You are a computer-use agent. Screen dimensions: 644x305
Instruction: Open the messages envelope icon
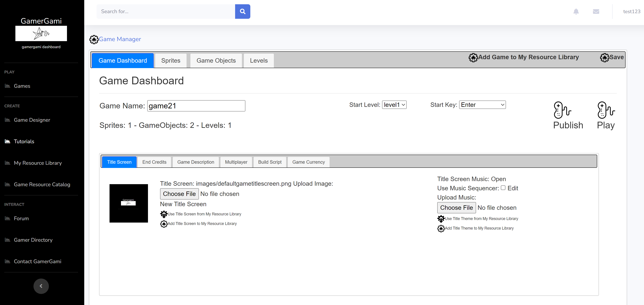point(596,11)
